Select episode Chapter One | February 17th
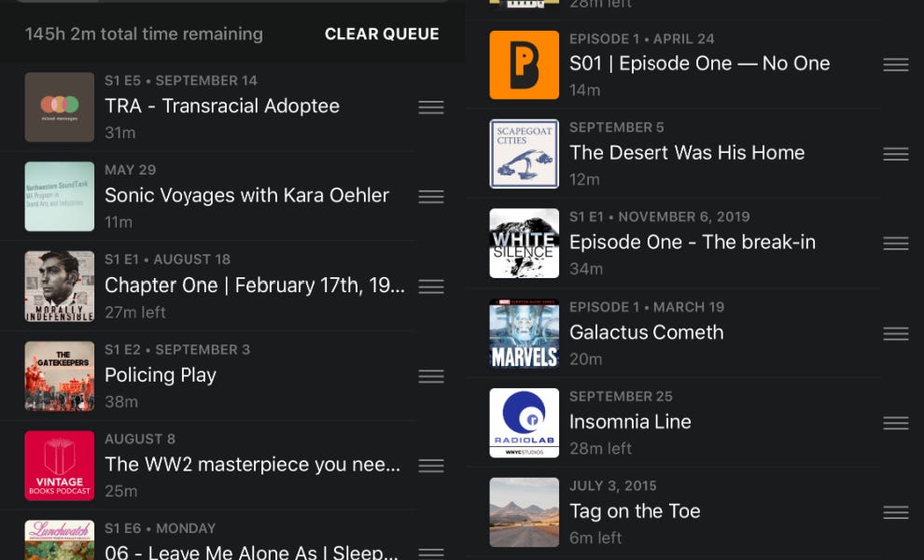This screenshot has width=924, height=560. click(255, 286)
